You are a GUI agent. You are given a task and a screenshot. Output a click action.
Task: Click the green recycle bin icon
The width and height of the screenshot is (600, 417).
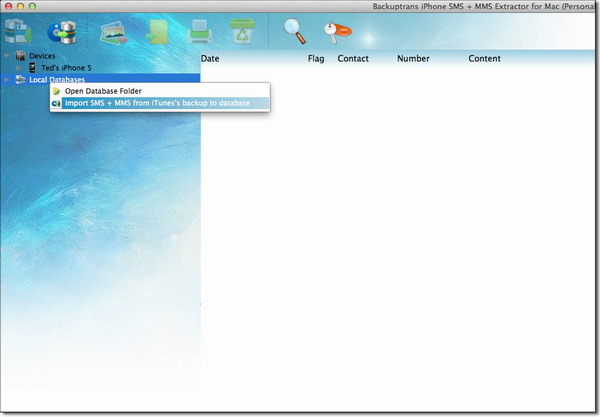242,31
